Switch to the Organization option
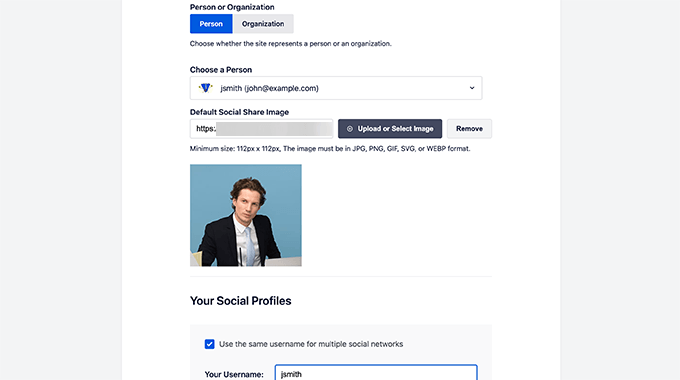Viewport: 680px width, 380px height. 263,24
